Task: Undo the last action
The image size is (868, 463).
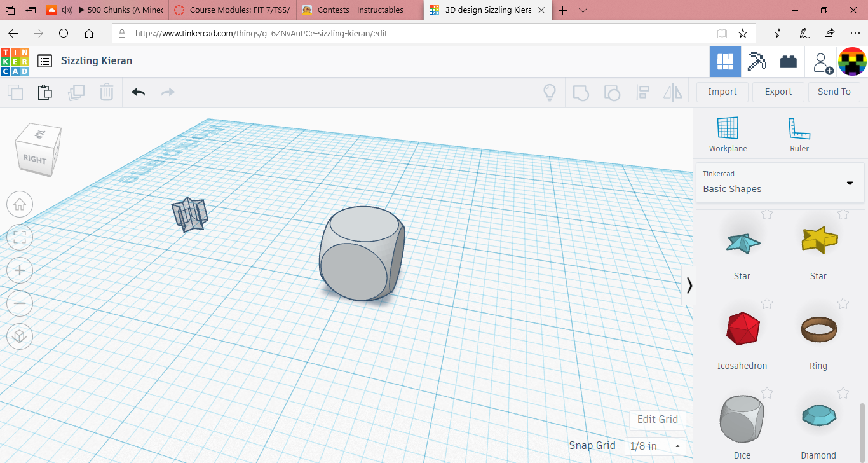Action: point(138,92)
